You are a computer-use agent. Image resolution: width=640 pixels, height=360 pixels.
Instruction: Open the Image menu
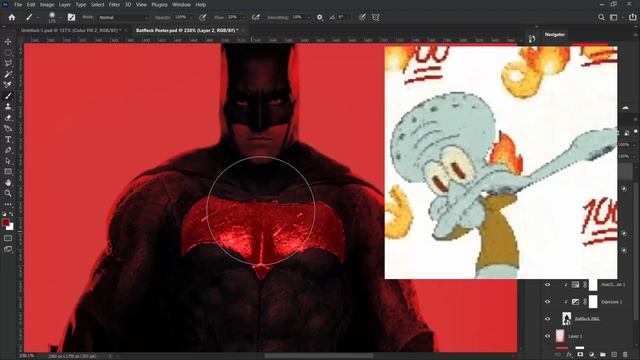[x=47, y=4]
